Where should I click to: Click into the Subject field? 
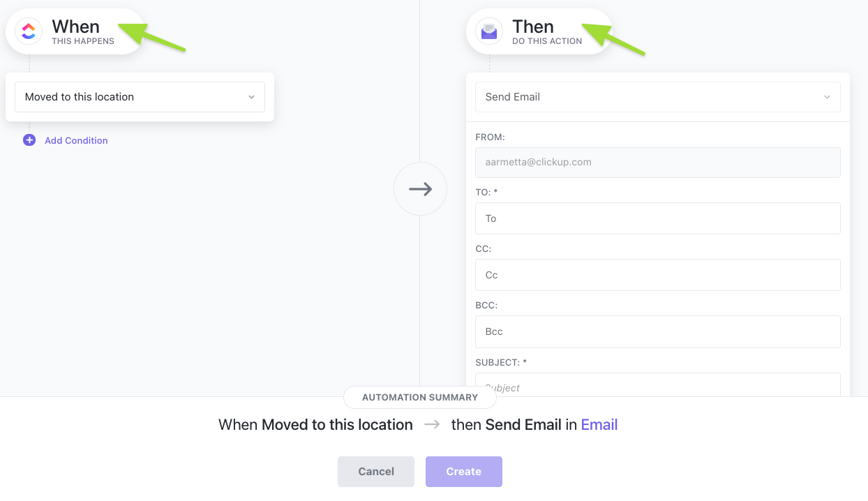[657, 386]
